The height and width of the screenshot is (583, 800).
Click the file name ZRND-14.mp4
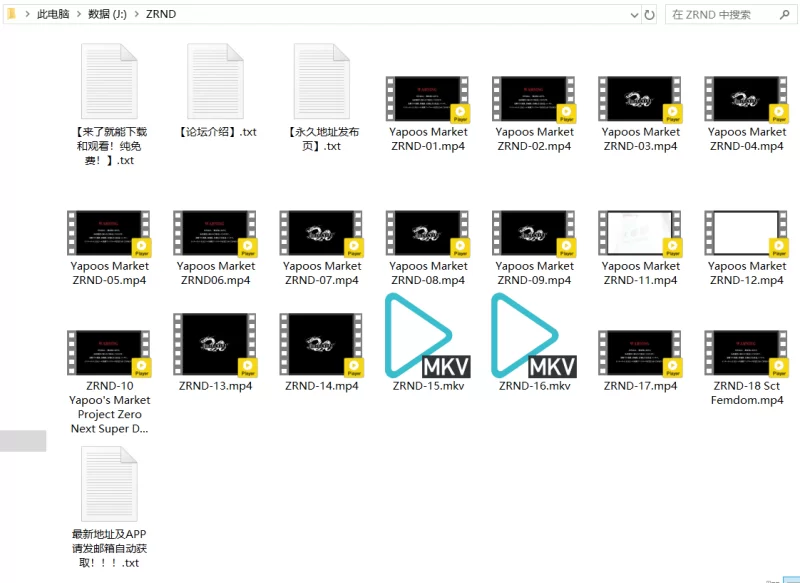pyautogui.click(x=321, y=386)
